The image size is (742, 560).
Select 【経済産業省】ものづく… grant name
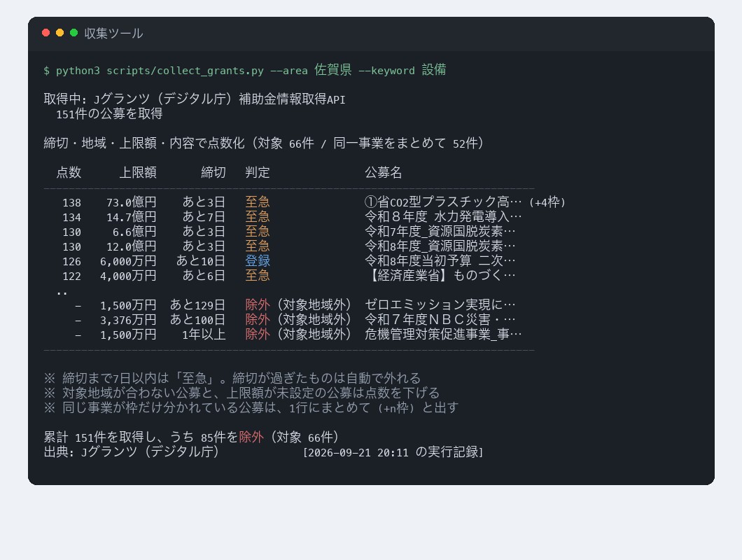coord(440,276)
